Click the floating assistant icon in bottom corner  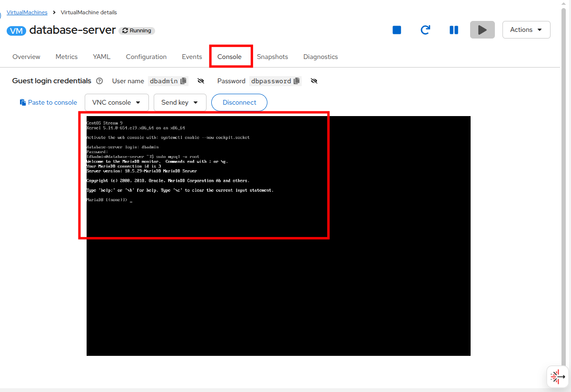pos(557,377)
